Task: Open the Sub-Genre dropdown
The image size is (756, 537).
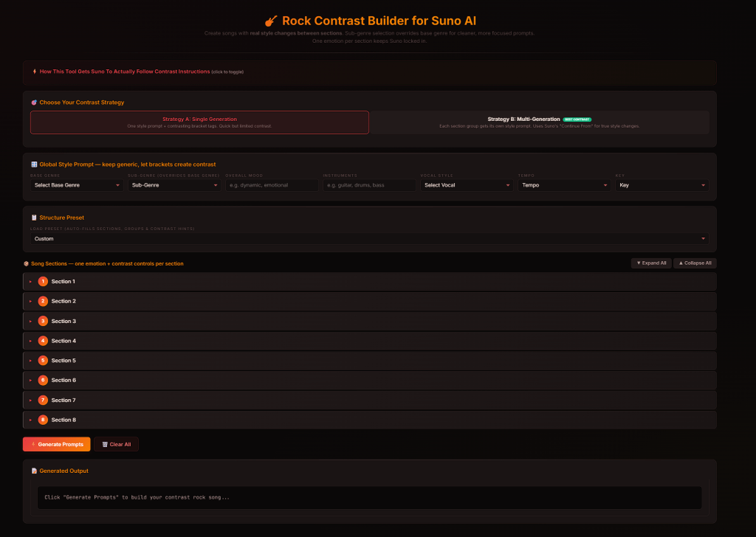Action: point(174,185)
